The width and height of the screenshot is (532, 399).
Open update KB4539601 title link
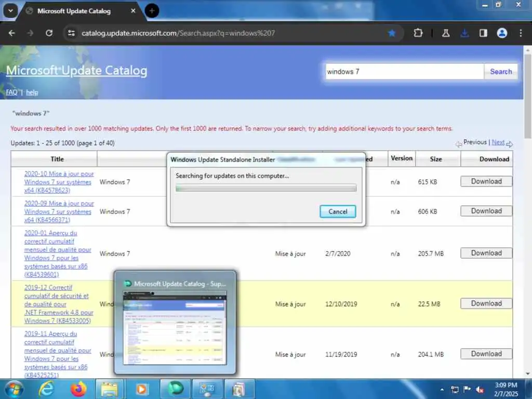58,254
